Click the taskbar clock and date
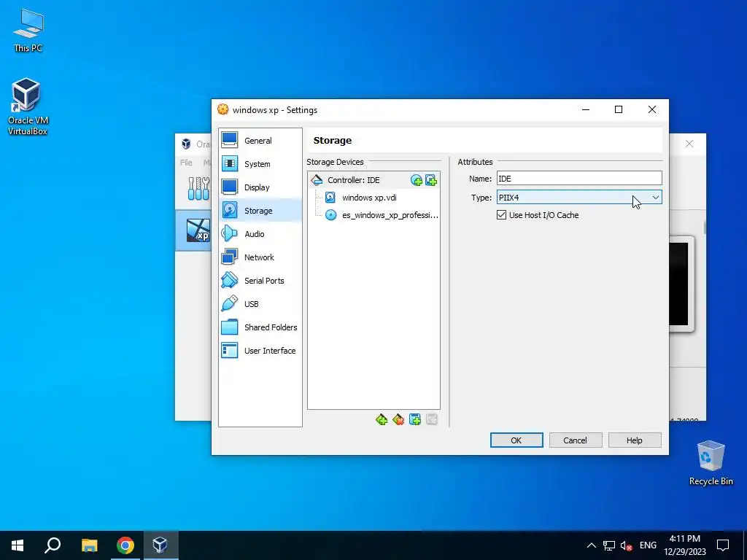The width and height of the screenshot is (747, 560). (685, 545)
